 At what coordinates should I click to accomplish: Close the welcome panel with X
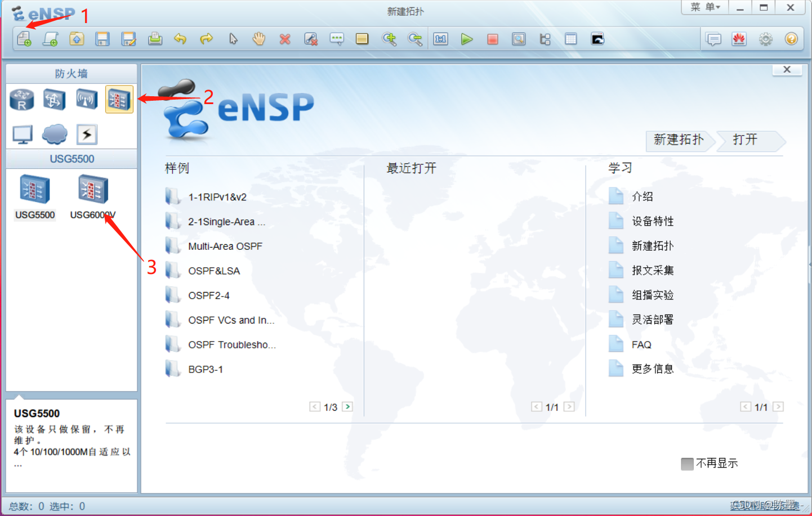coord(787,70)
